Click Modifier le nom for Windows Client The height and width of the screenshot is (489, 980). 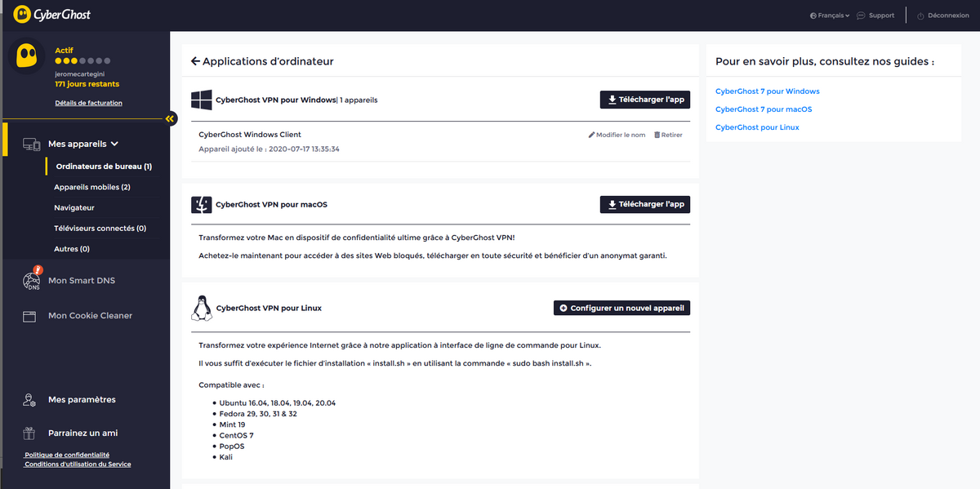point(617,135)
